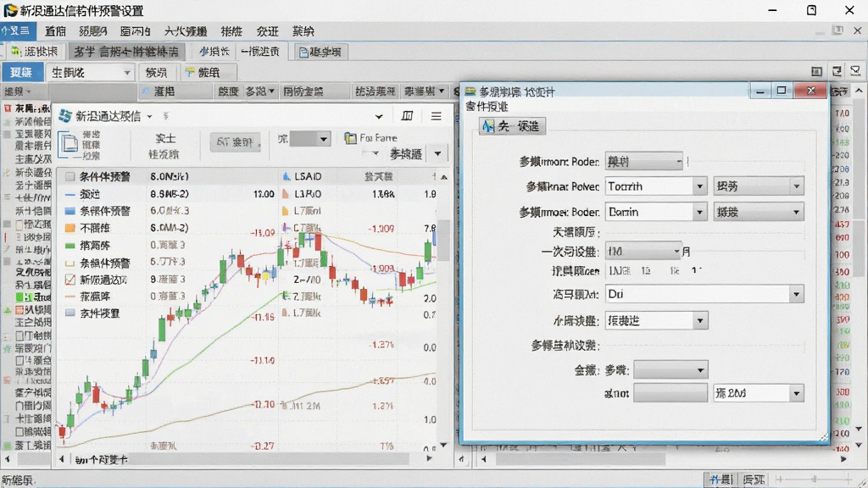The height and width of the screenshot is (488, 868).
Task: Click the Foi Fame clipboard icon
Action: tap(350, 138)
